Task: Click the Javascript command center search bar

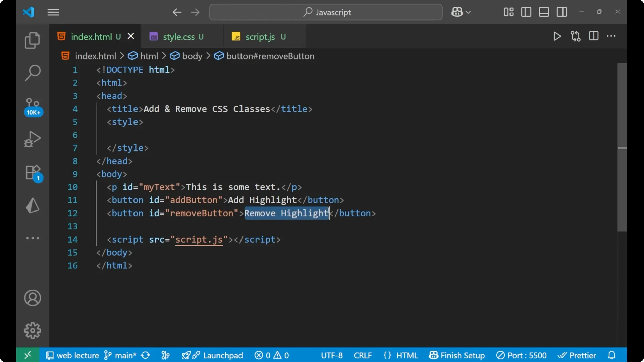Action: [325, 12]
